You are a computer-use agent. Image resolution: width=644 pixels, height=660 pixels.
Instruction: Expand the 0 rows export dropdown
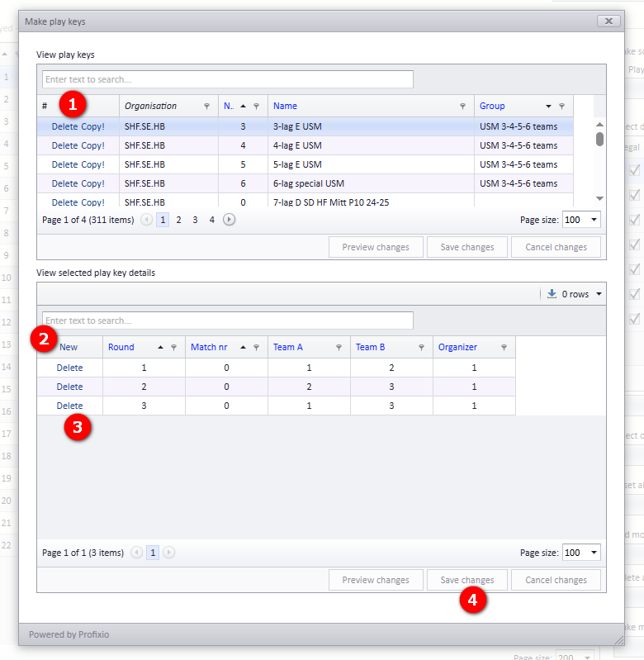(599, 294)
